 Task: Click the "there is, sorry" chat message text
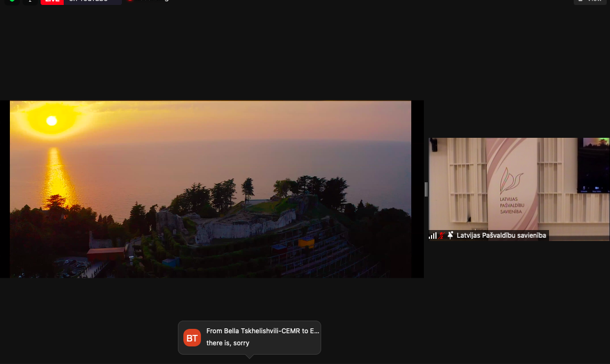point(227,343)
